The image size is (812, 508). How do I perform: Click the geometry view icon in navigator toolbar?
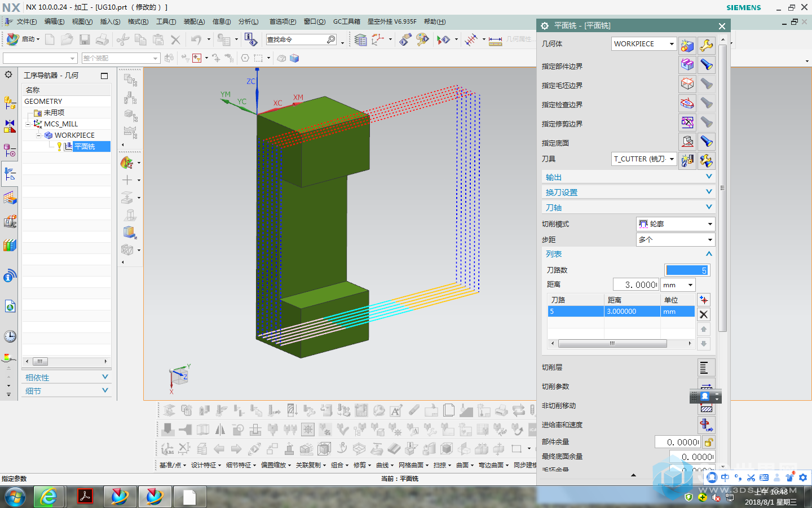130,116
